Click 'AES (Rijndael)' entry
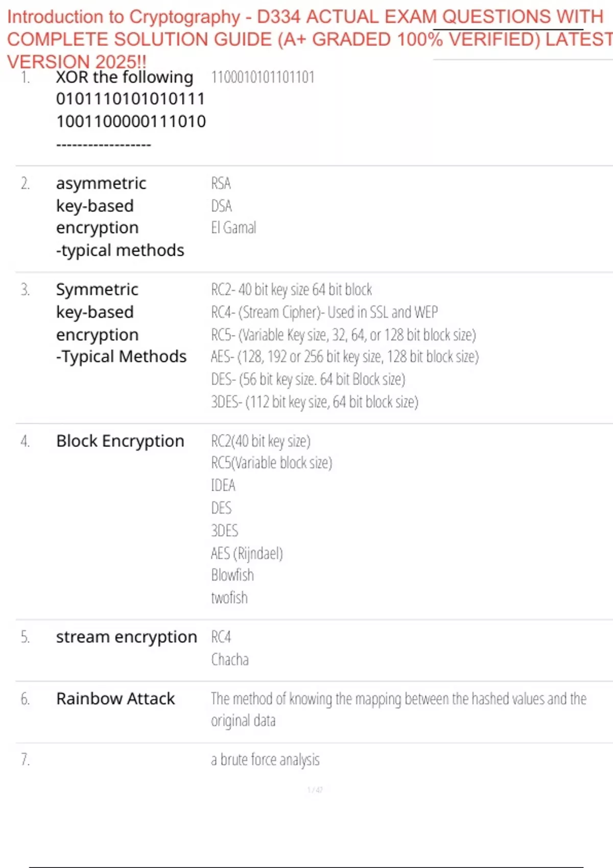 tap(246, 553)
